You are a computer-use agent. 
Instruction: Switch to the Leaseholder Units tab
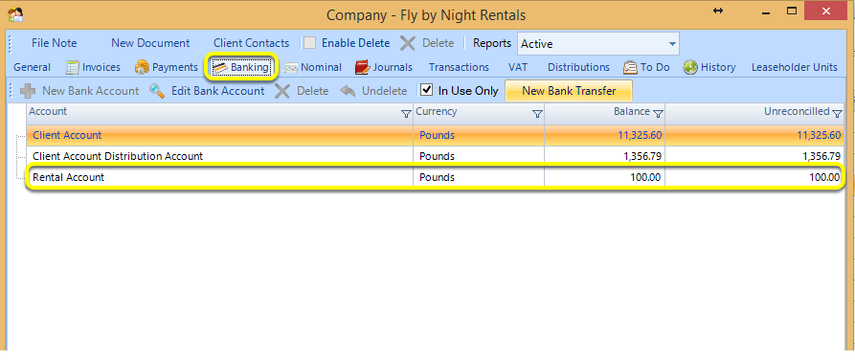794,68
